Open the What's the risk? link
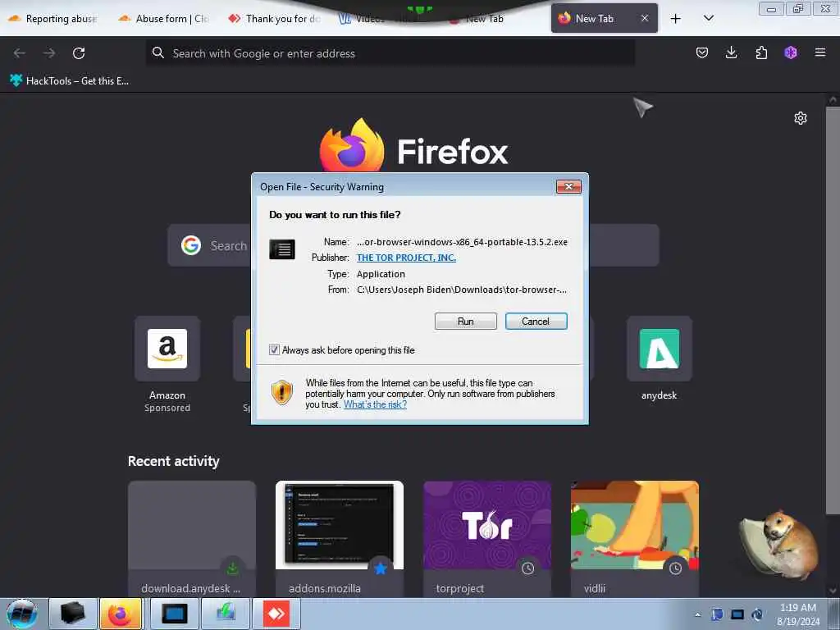 375,404
